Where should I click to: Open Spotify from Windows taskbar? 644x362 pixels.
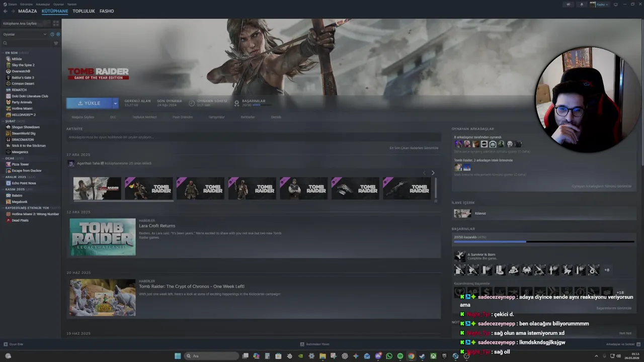pyautogui.click(x=400, y=356)
